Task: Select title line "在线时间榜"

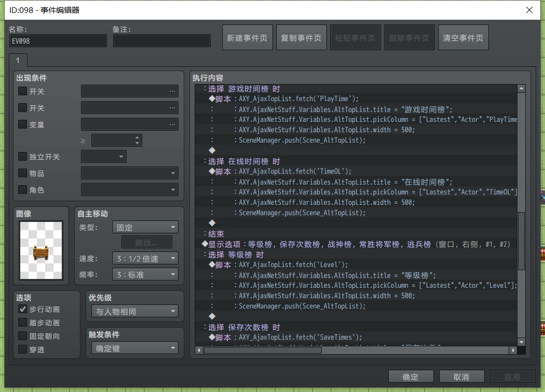Action: [356, 182]
